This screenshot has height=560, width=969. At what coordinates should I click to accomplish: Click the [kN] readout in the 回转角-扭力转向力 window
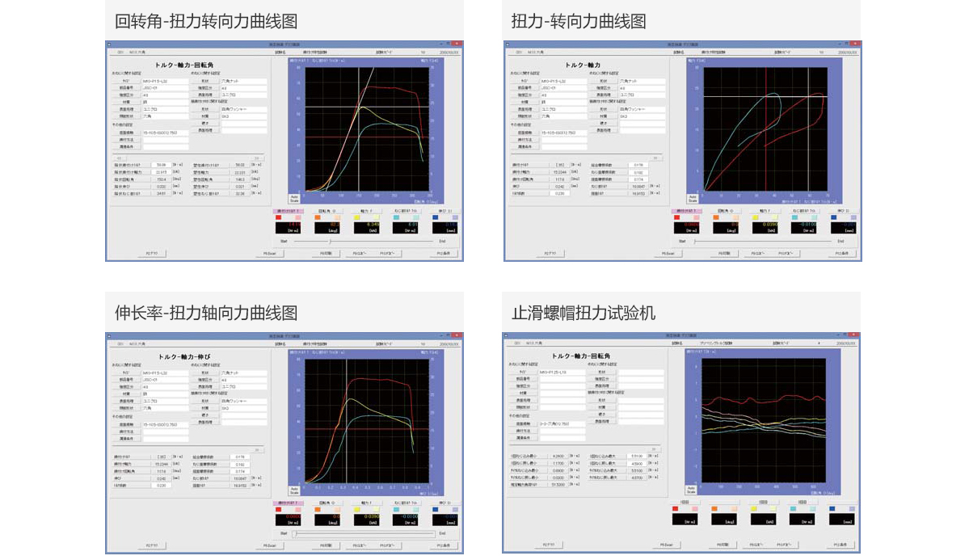pyautogui.click(x=366, y=227)
